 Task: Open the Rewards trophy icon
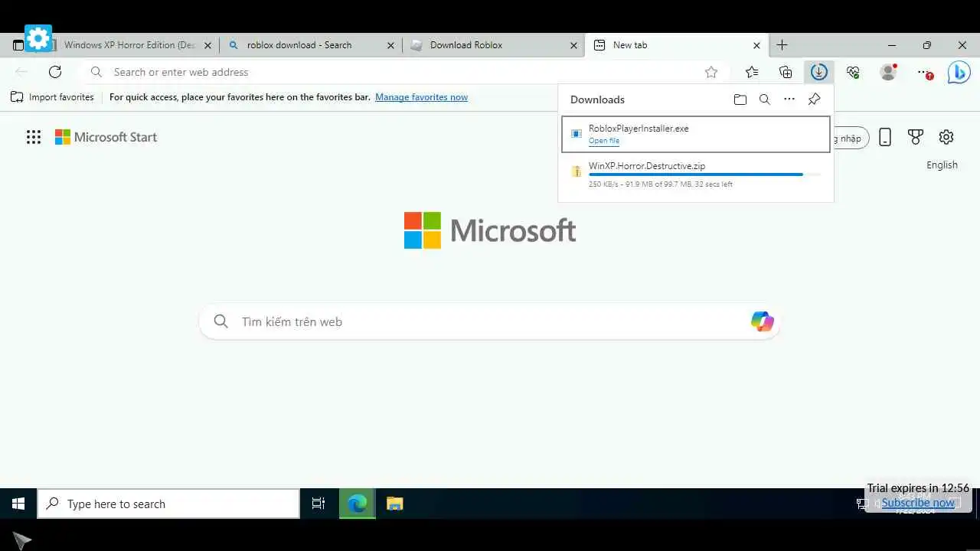coord(916,137)
